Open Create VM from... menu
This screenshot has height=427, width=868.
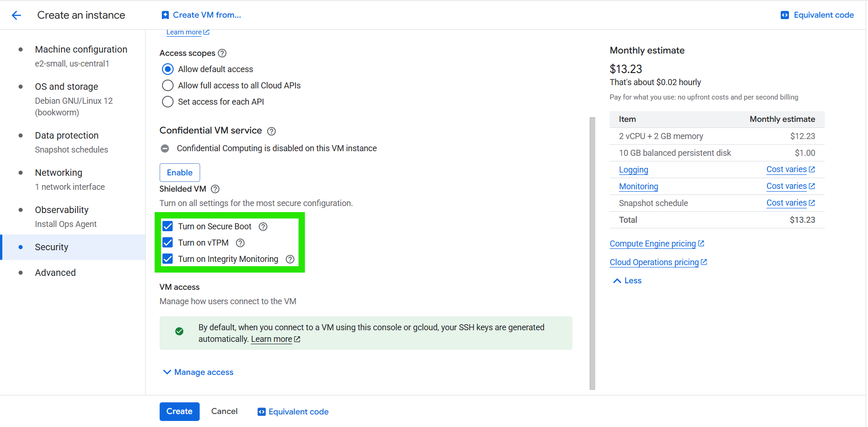(201, 15)
